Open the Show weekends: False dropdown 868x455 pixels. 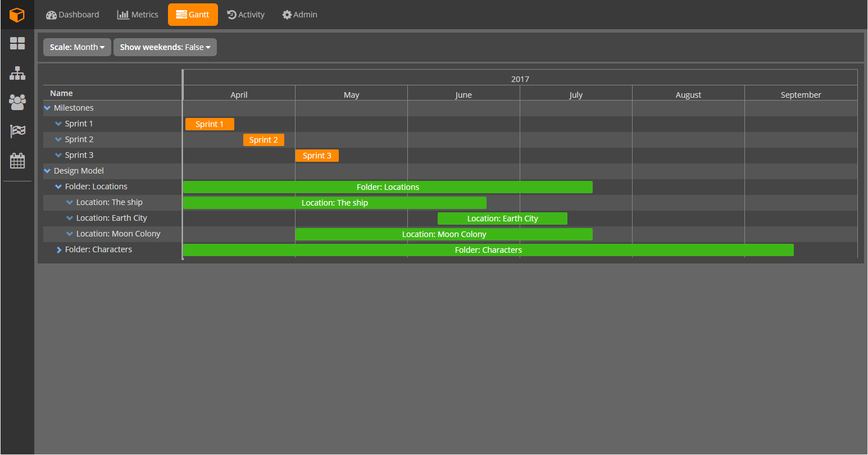[165, 47]
